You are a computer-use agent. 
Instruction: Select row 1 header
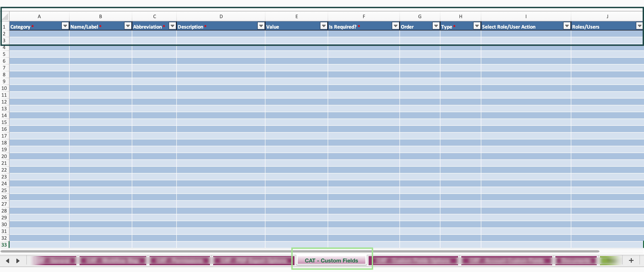(x=4, y=27)
